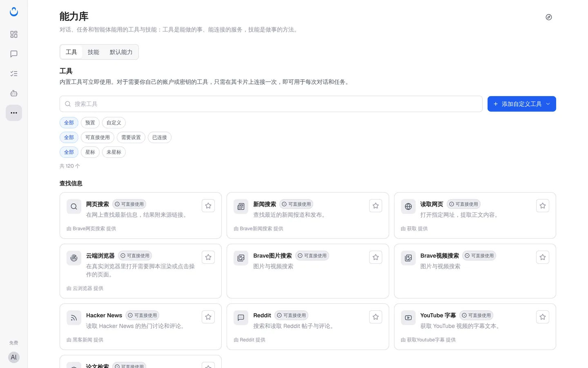Star the Hacker News tool
Viewport: 588px width, 368px height.
coord(208,317)
